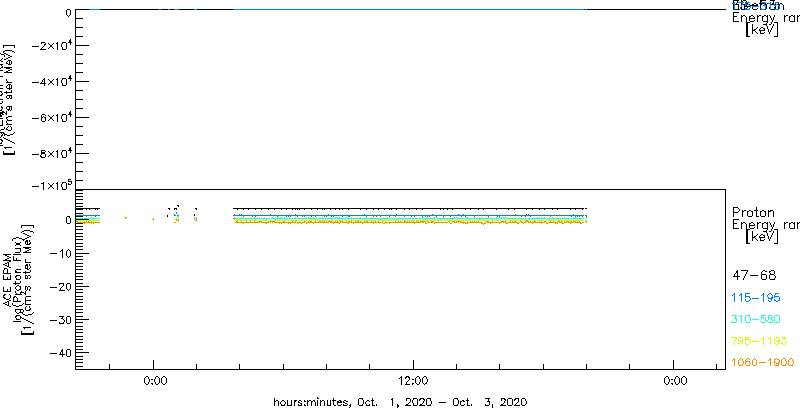Click the 'ACE EPAM' axis title
The width and height of the screenshot is (800, 410).
[8, 279]
